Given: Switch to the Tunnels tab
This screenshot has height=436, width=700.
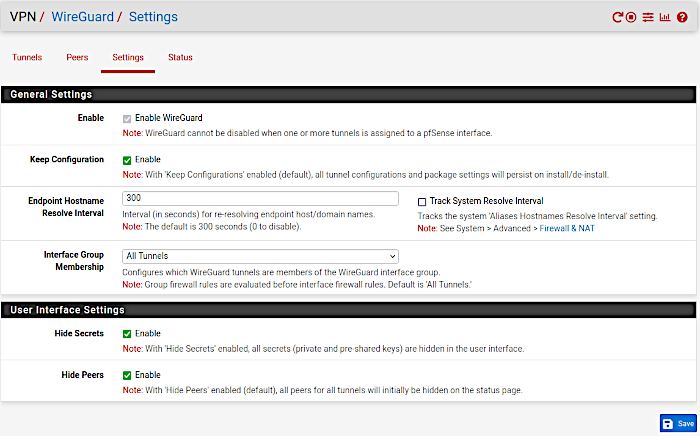Looking at the screenshot, I should pyautogui.click(x=27, y=57).
